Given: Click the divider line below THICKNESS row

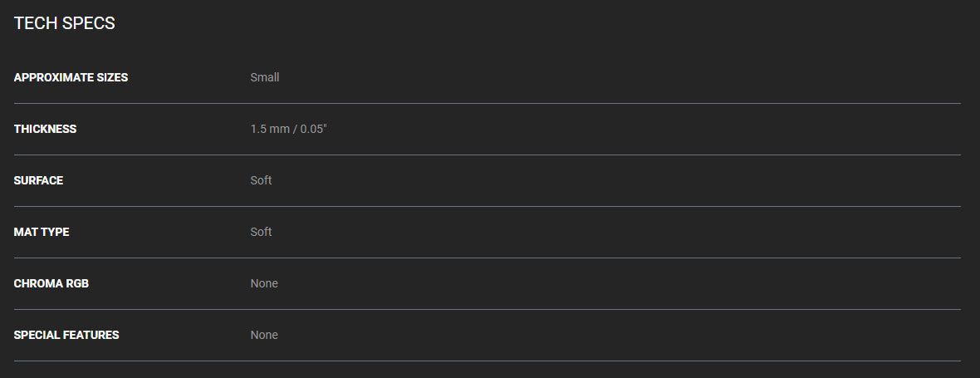Looking at the screenshot, I should coord(487,155).
